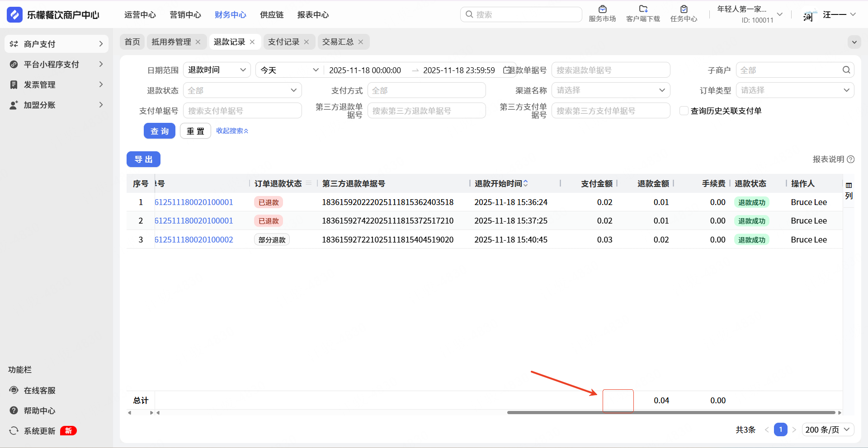The height and width of the screenshot is (448, 868).
Task: Click the 系统更新 system update icon
Action: [x=14, y=431]
